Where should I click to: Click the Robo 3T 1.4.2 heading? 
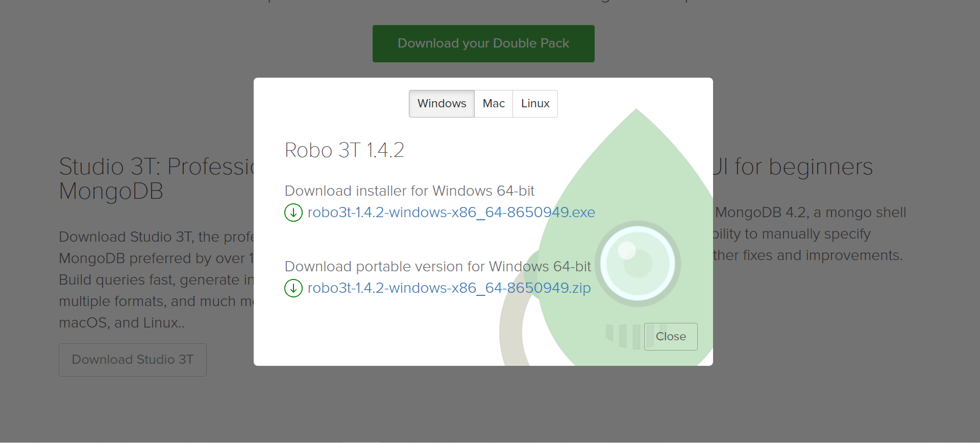point(345,150)
